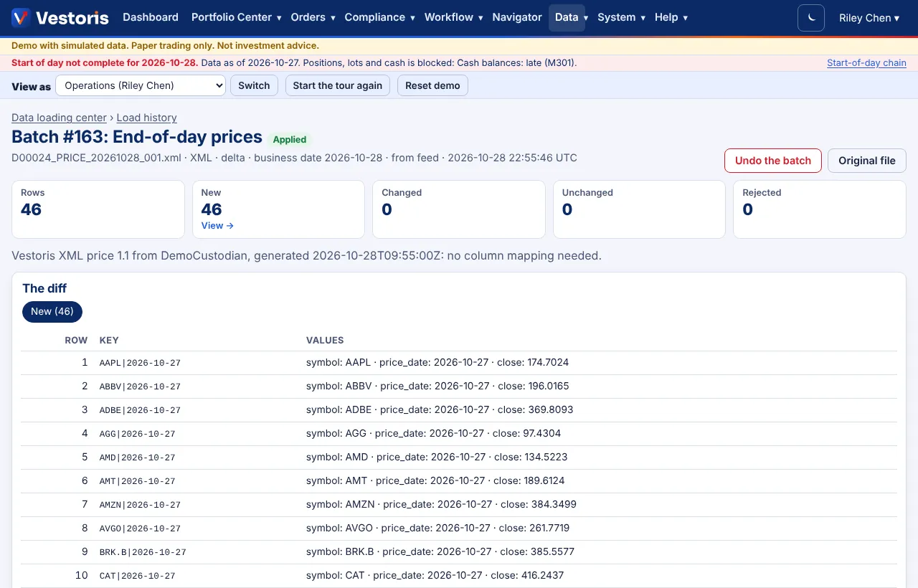Open the Help menu
The height and width of the screenshot is (588, 918).
671,17
